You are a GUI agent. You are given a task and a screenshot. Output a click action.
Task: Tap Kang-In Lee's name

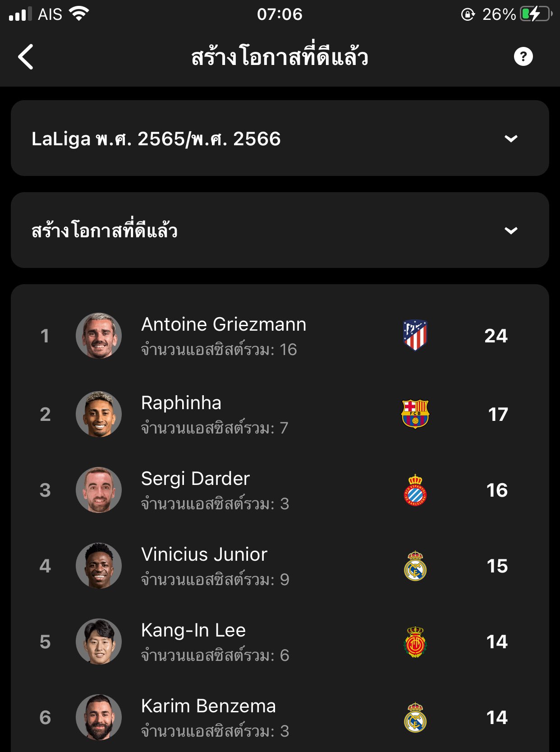click(x=193, y=630)
